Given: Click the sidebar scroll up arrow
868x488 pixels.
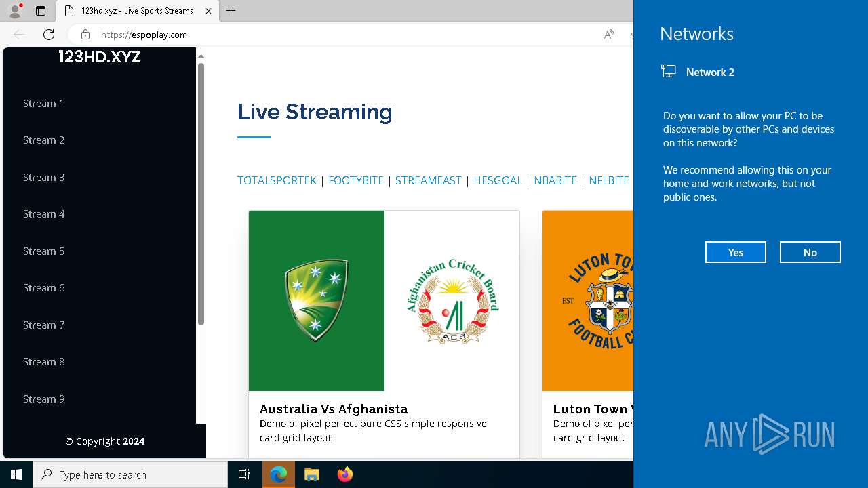Looking at the screenshot, I should tap(201, 56).
